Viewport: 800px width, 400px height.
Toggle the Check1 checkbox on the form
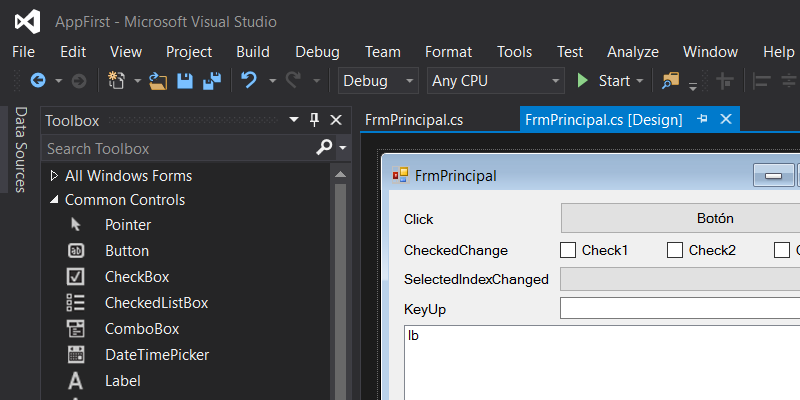pos(568,250)
